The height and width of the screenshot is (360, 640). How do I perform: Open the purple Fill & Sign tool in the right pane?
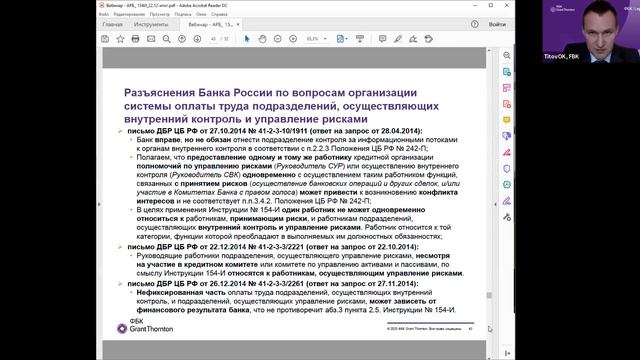pyautogui.click(x=507, y=200)
